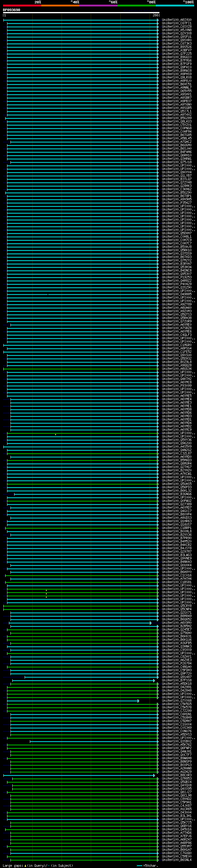This screenshot has width=197, height=868.
Task: Select hit label UniRef100_Q9LRX8
Action: pyautogui.click(x=177, y=78)
